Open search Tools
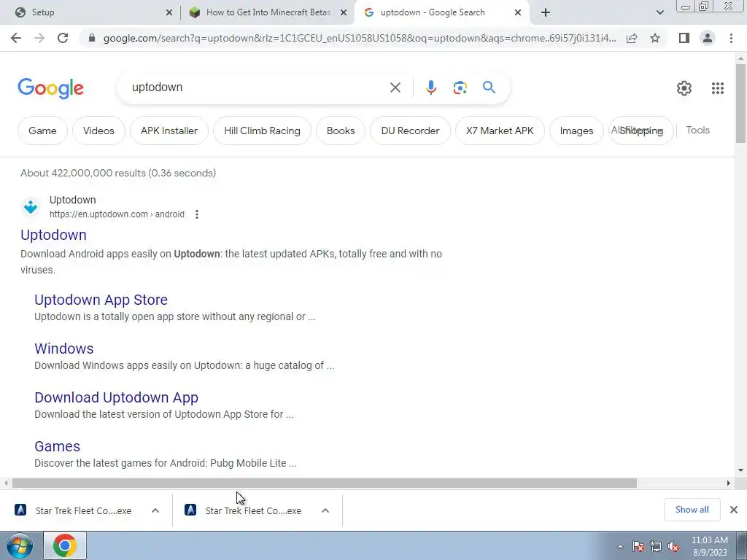Viewport: 747px width, 560px height. (697, 130)
